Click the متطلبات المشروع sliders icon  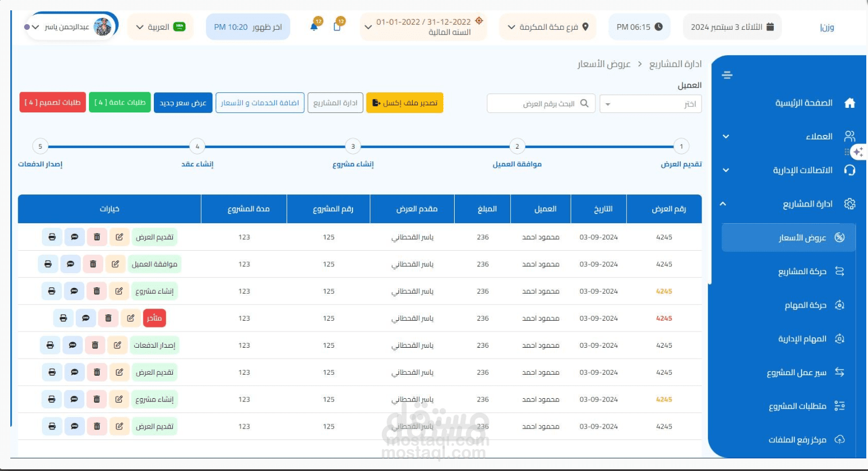(x=839, y=406)
